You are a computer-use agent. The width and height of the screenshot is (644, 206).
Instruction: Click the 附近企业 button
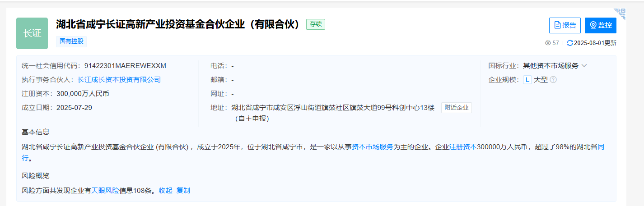pos(456,108)
